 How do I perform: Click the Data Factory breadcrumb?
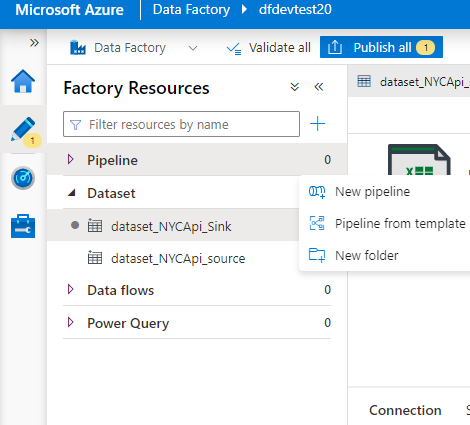(x=191, y=10)
